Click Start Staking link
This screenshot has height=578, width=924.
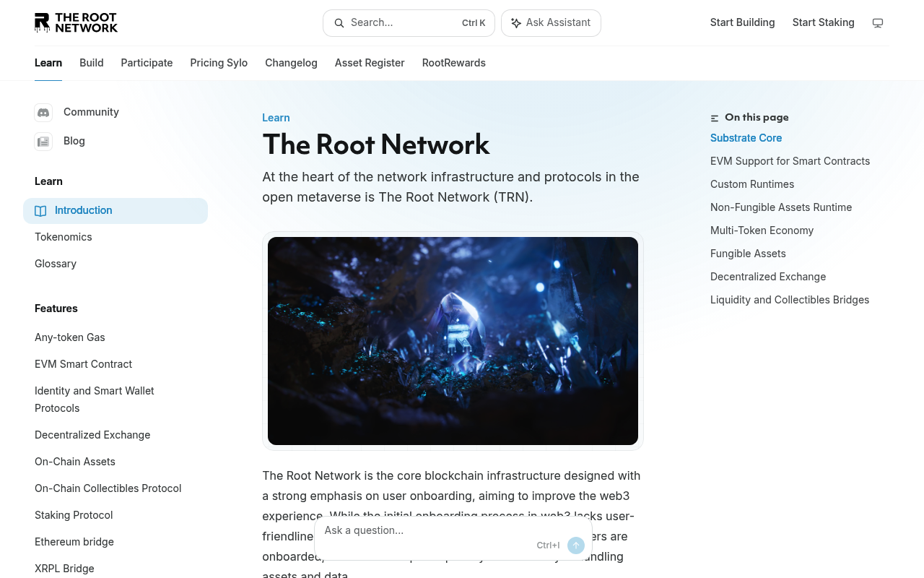coord(823,22)
